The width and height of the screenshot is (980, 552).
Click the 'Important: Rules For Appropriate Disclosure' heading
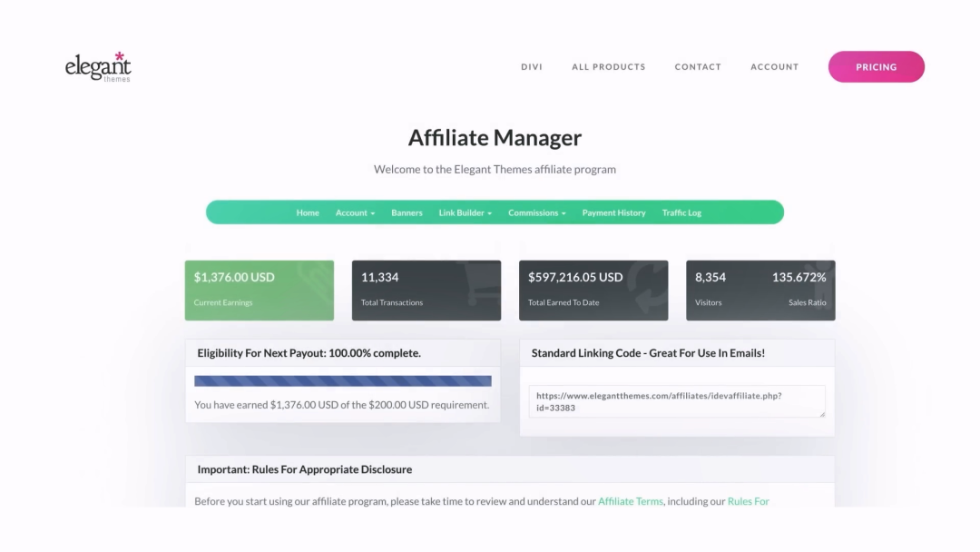(304, 469)
